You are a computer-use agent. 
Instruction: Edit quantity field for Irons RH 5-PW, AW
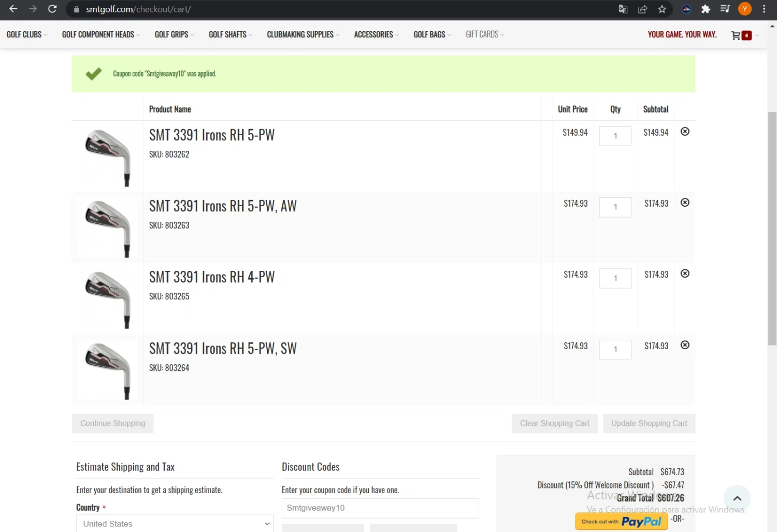615,207
